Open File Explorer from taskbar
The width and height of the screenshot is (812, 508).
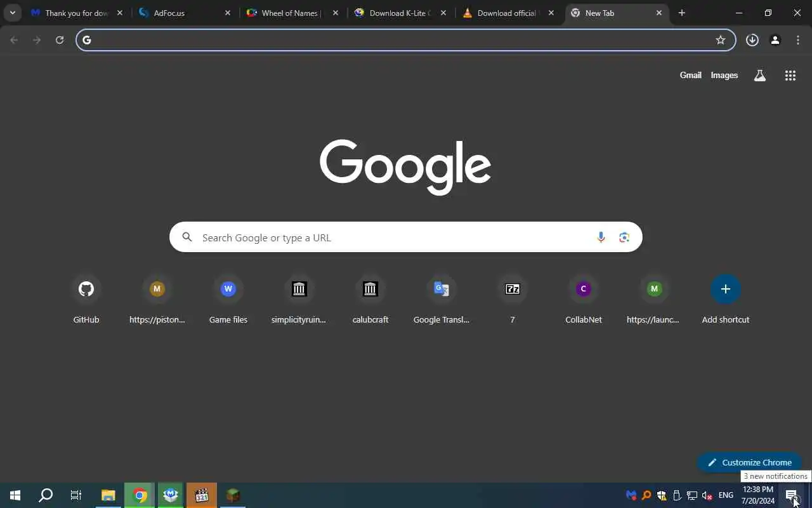coord(108,495)
